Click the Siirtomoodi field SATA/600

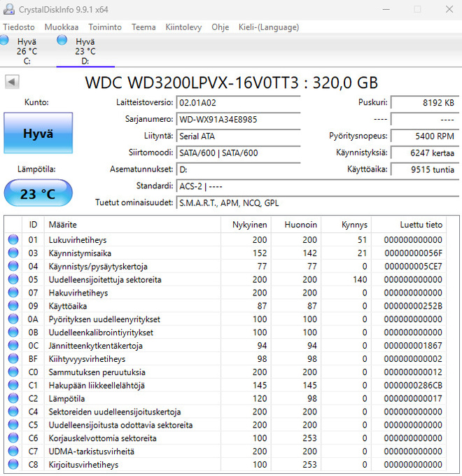click(238, 153)
